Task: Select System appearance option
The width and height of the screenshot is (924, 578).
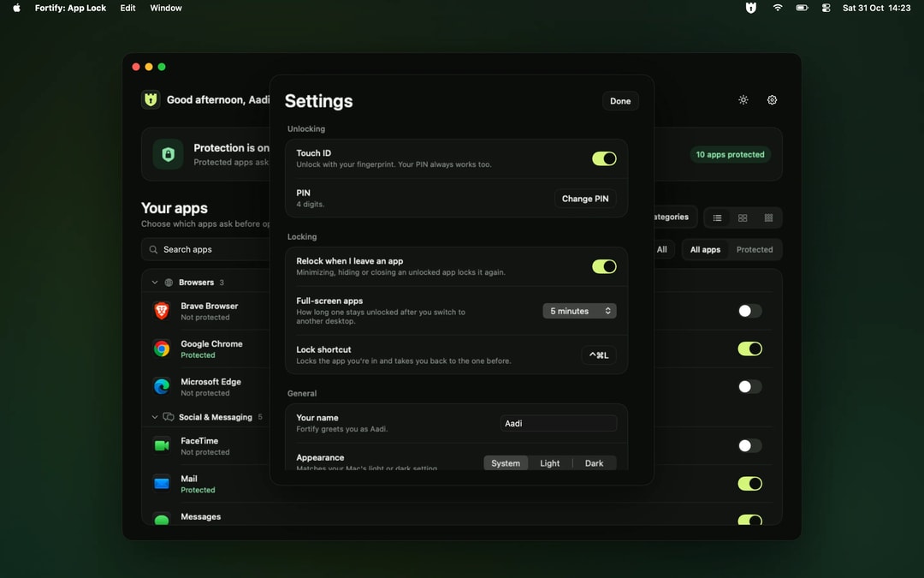Action: tap(506, 463)
